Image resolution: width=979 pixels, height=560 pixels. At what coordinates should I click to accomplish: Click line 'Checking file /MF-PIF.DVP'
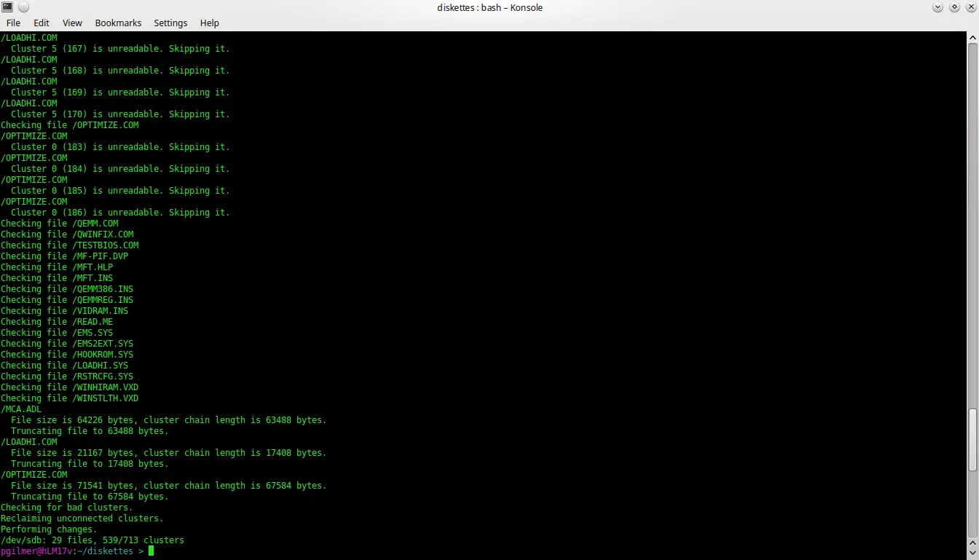(65, 256)
